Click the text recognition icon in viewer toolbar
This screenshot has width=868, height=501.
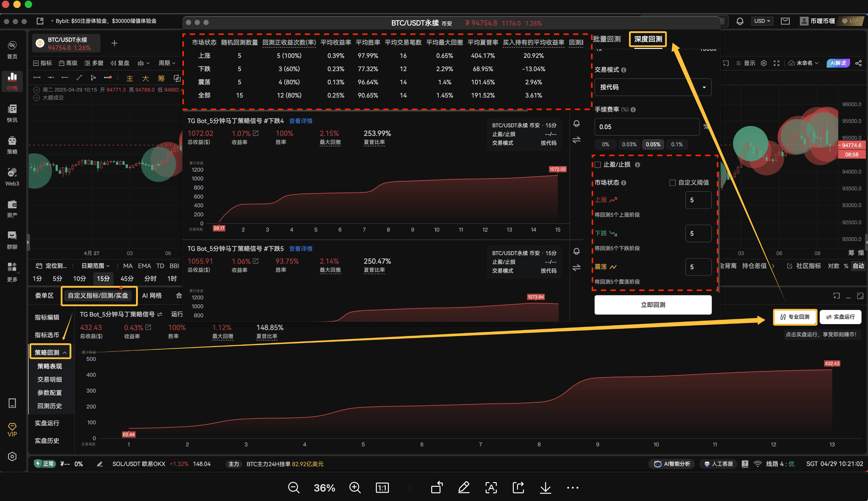(491, 488)
